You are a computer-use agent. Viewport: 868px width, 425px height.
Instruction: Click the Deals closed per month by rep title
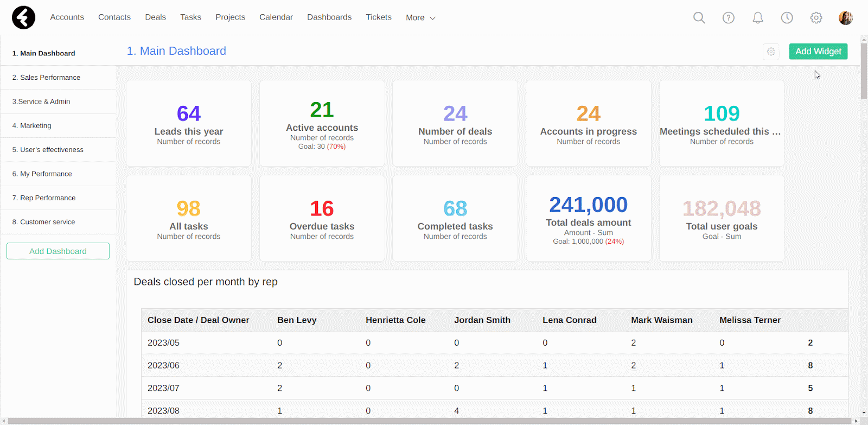[x=206, y=282]
